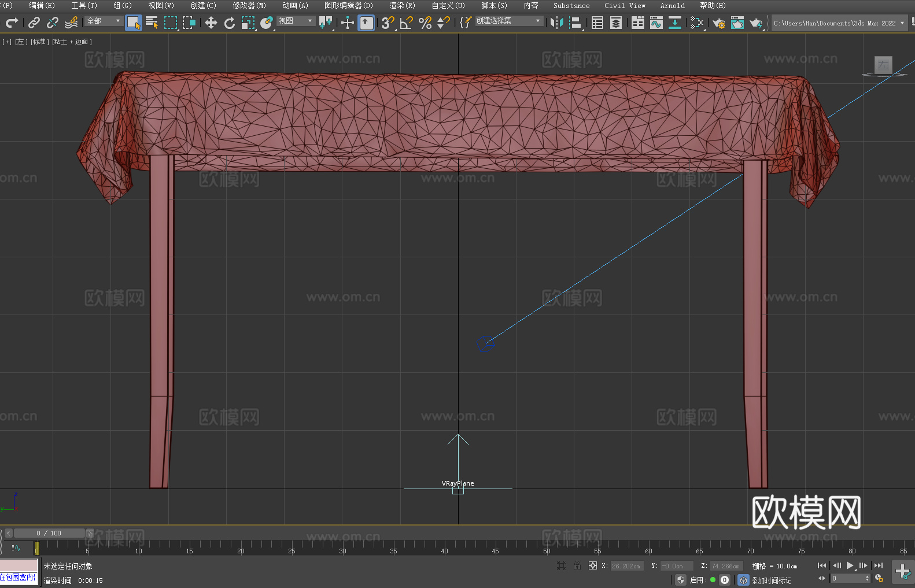Click the [+] viewport general label

coord(7,42)
